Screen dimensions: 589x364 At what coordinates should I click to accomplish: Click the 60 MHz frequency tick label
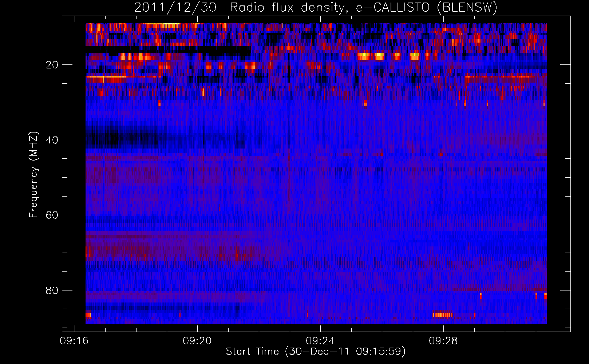point(52,215)
